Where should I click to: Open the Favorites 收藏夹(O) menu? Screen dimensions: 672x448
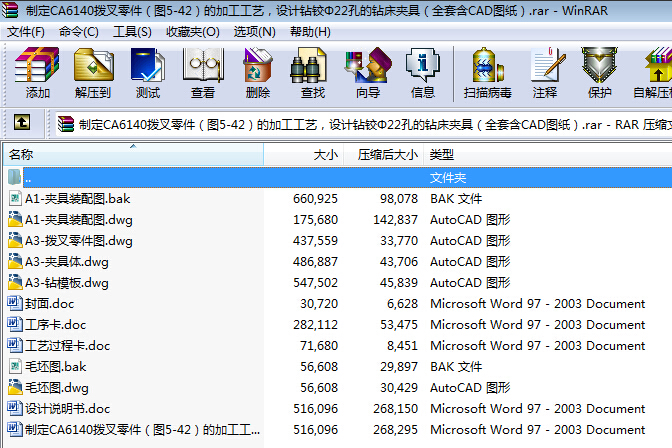192,32
